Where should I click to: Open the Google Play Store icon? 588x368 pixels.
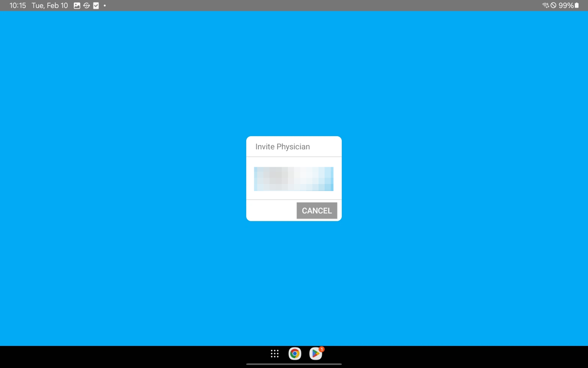coord(315,354)
